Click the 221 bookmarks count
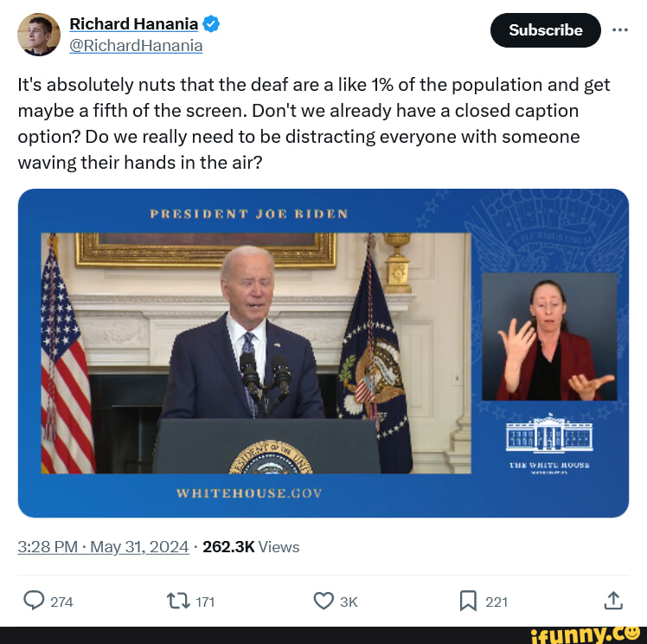Screen dimensions: 647x644 [496, 602]
